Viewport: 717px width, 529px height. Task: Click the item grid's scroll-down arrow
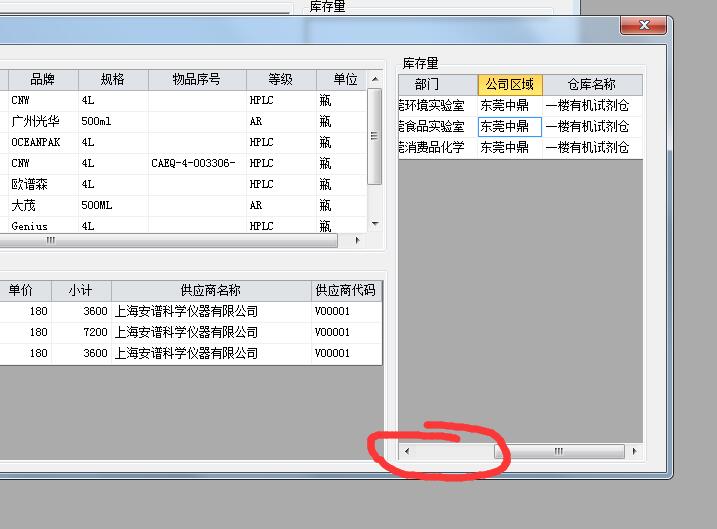click(375, 225)
